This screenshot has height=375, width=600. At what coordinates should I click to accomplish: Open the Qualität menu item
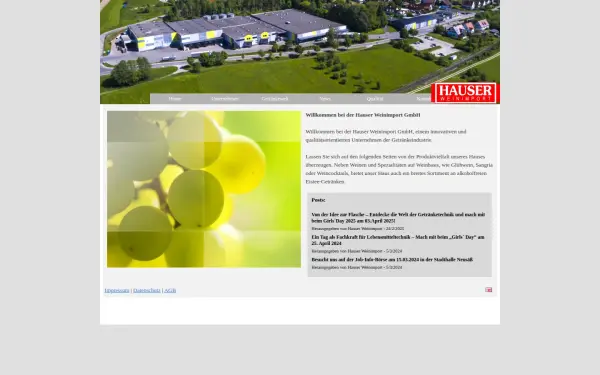(375, 99)
